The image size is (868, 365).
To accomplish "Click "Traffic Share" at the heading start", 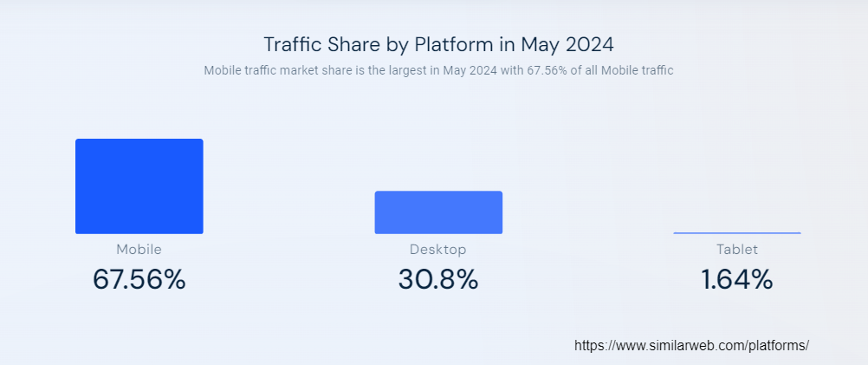I will (310, 44).
